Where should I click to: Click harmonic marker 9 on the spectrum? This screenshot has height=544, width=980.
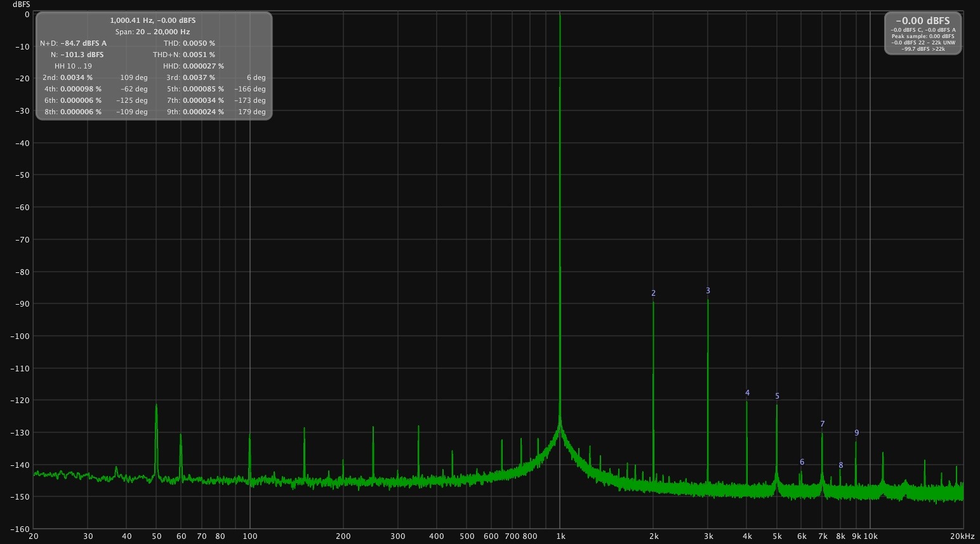(x=856, y=433)
